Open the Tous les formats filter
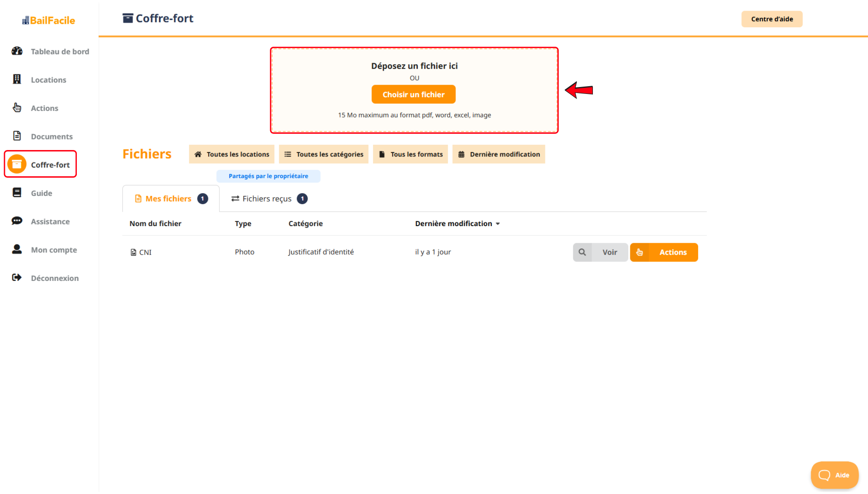 tap(410, 154)
